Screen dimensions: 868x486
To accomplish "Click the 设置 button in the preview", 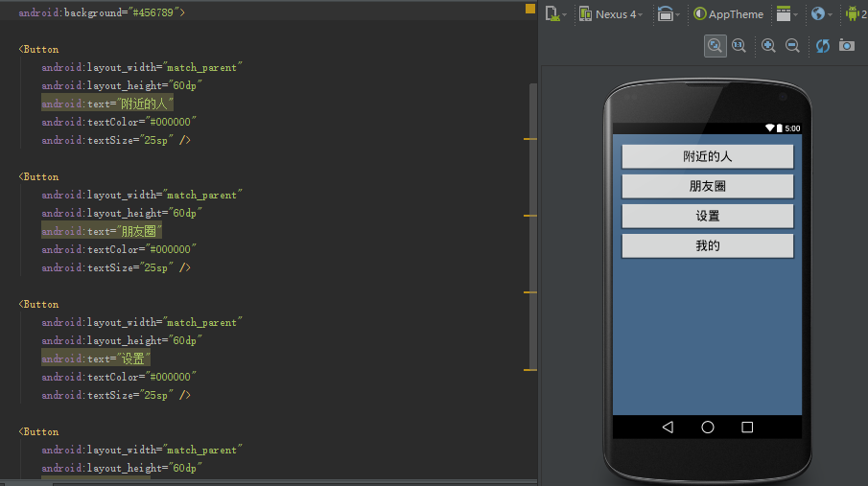I will [x=708, y=217].
